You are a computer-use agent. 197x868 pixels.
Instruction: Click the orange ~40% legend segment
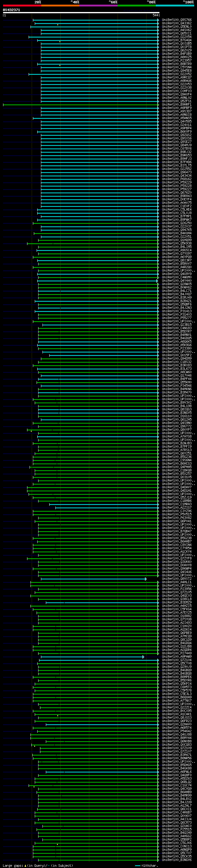pos(60,6)
